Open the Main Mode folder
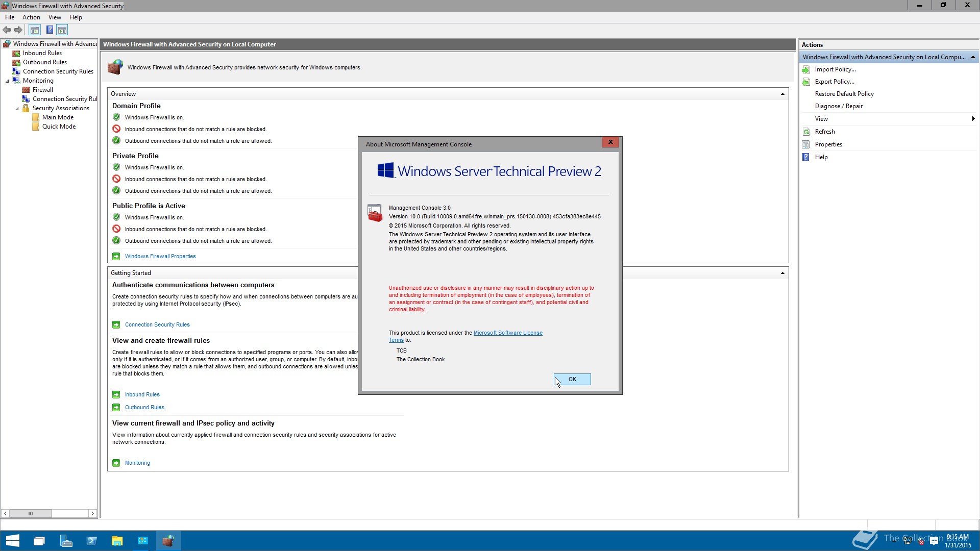The image size is (980, 551). tap(58, 117)
